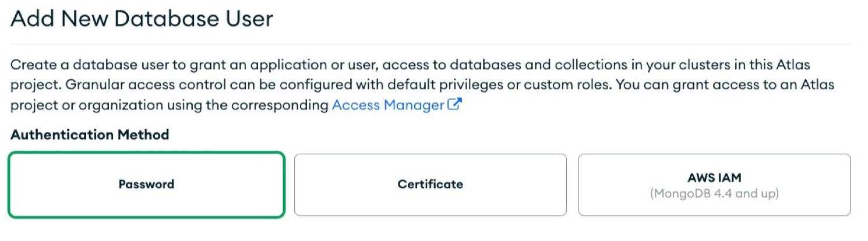Switch authentication to AWS IAM
The height and width of the screenshot is (241, 868).
coord(714,185)
